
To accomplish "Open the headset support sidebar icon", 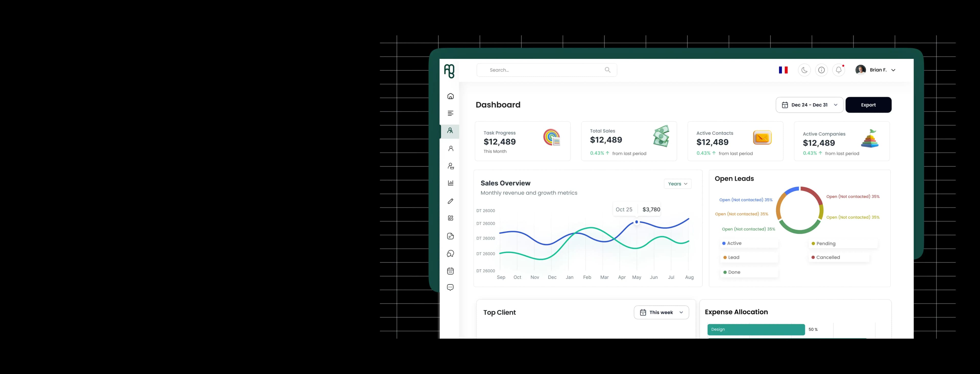I will pos(450,254).
